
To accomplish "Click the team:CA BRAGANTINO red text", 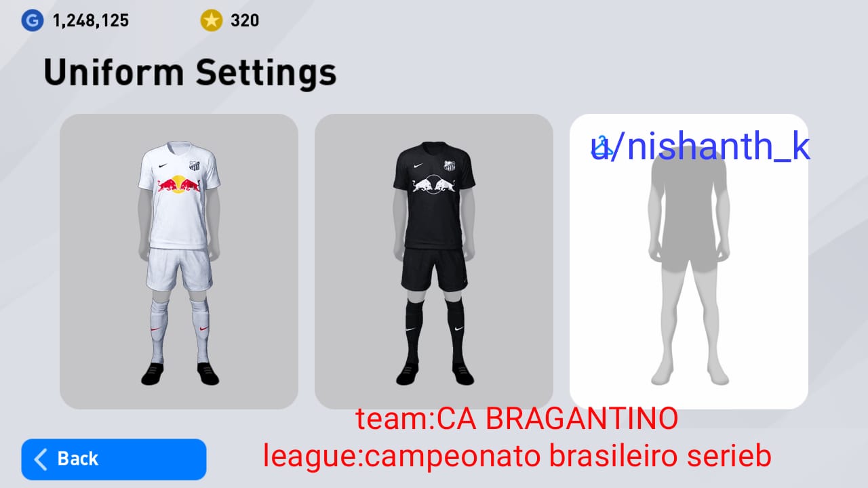I will tap(517, 420).
